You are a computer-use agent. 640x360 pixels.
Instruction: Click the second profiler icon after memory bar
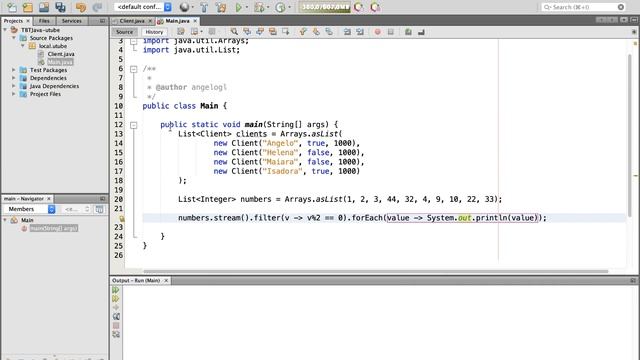(375, 7)
